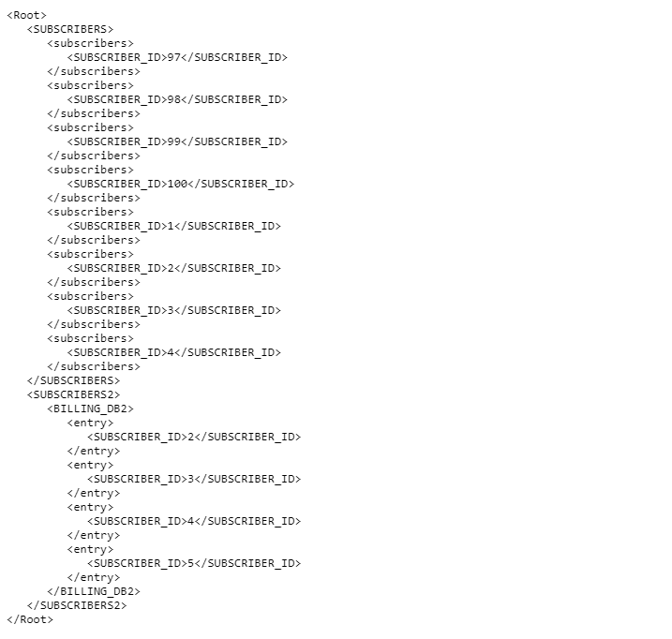Click the SUBSCRIBER_ID 1 element line
Screen dimensions: 672x639
tap(174, 226)
